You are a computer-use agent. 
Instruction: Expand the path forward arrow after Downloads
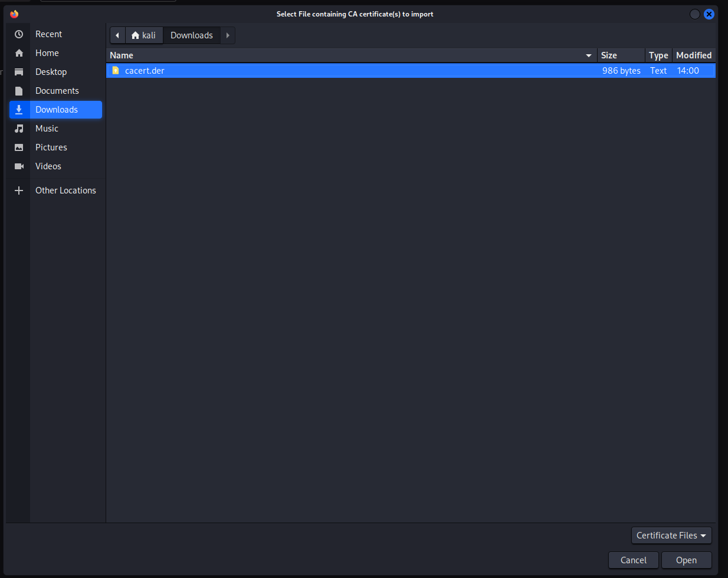click(228, 35)
